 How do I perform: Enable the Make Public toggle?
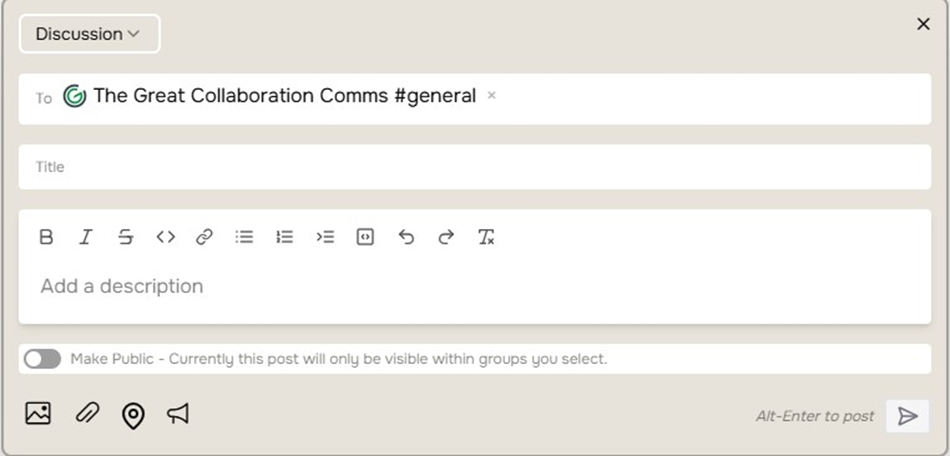(x=43, y=359)
